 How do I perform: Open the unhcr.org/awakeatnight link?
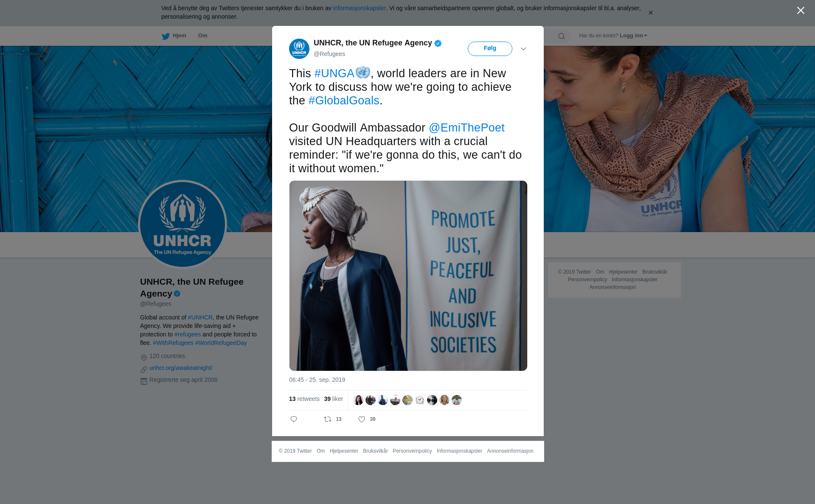(181, 368)
